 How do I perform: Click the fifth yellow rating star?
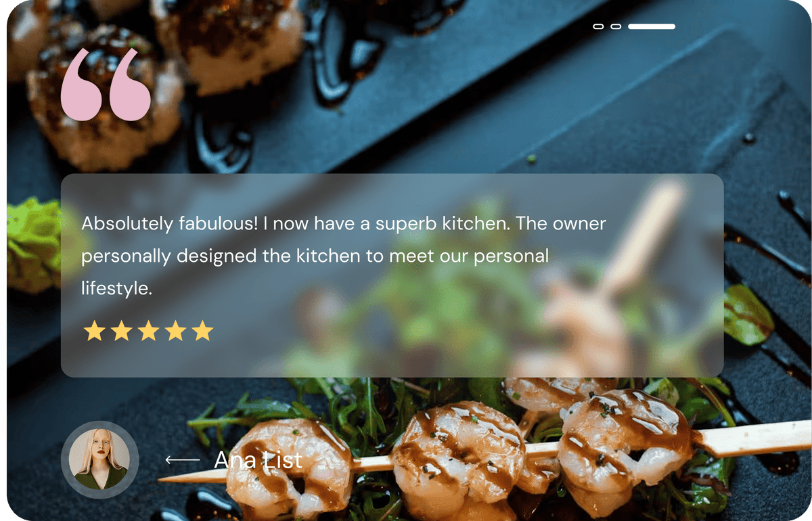(202, 331)
